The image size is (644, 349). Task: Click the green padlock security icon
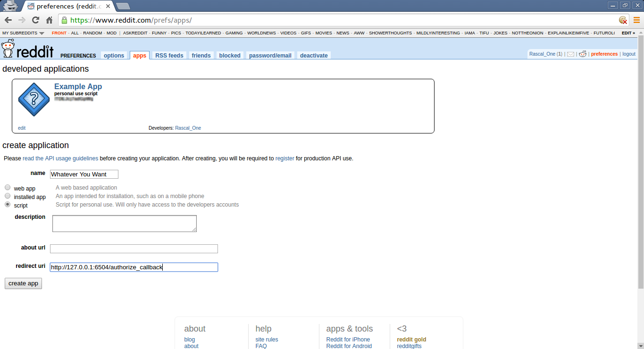pos(64,20)
